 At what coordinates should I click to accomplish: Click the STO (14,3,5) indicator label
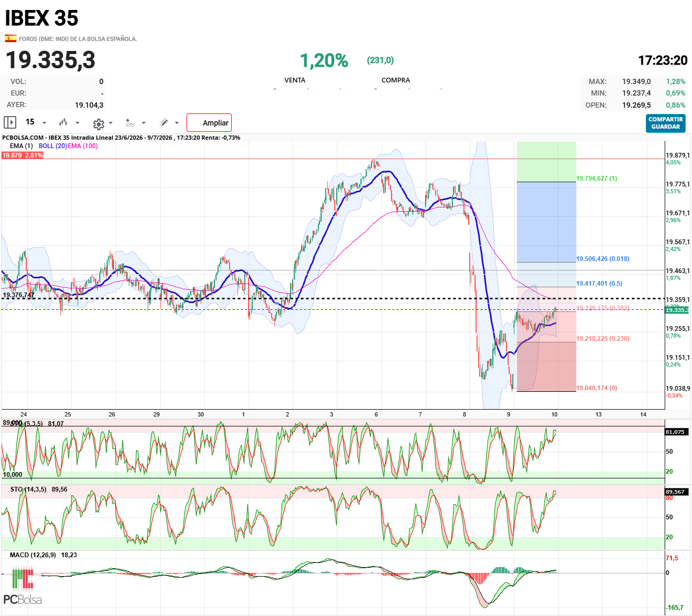pos(28,489)
